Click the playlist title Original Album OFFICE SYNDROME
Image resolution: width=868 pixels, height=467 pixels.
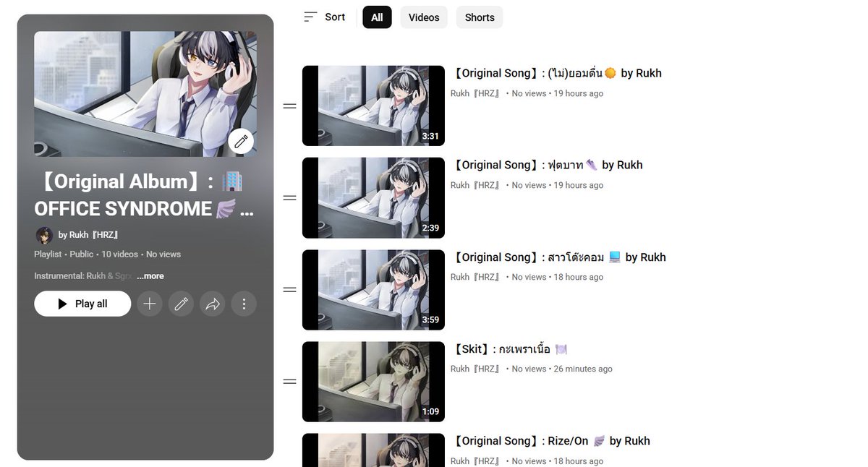[x=144, y=195]
